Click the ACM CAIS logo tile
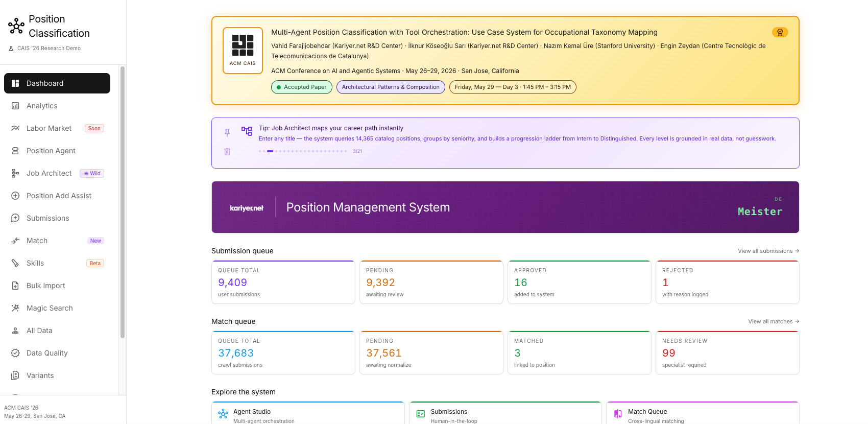The height and width of the screenshot is (424, 868). 243,51
